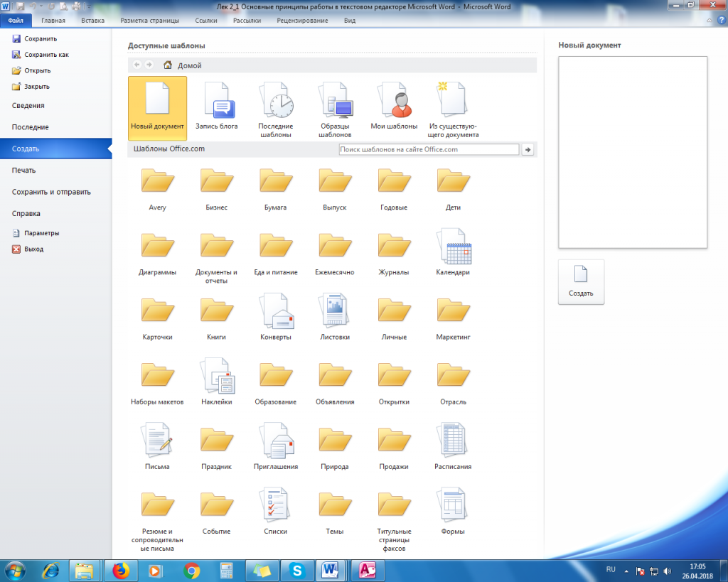The width and height of the screenshot is (728, 582).
Task: Click the Word help question mark icon
Action: pos(722,21)
